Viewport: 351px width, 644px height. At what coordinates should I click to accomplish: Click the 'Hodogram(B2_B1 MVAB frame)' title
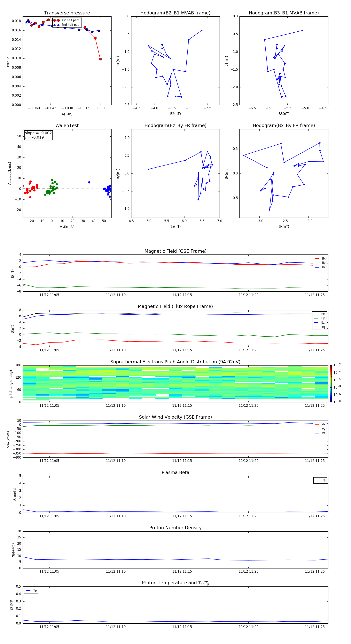pos(175,13)
